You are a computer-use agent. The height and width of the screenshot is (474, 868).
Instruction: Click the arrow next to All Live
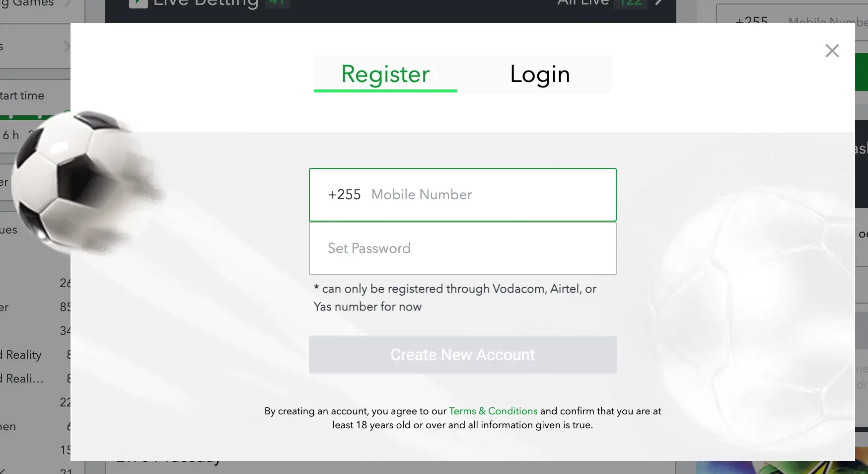(659, 2)
